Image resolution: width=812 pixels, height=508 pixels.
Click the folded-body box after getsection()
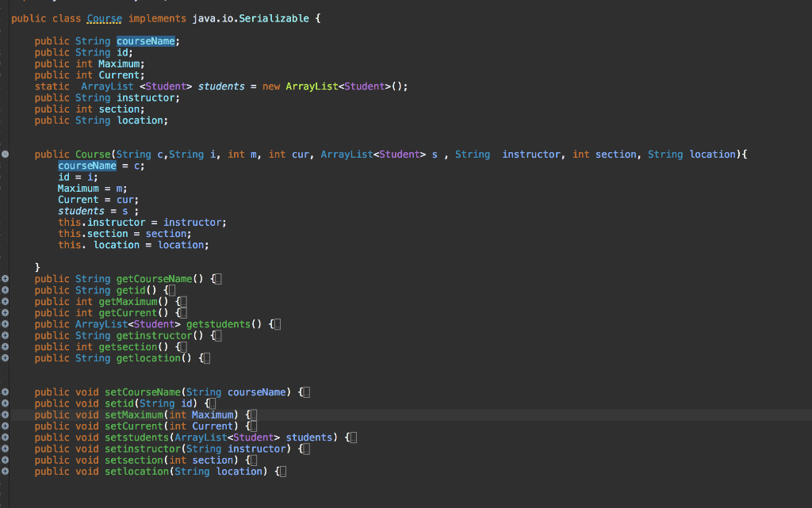point(183,348)
